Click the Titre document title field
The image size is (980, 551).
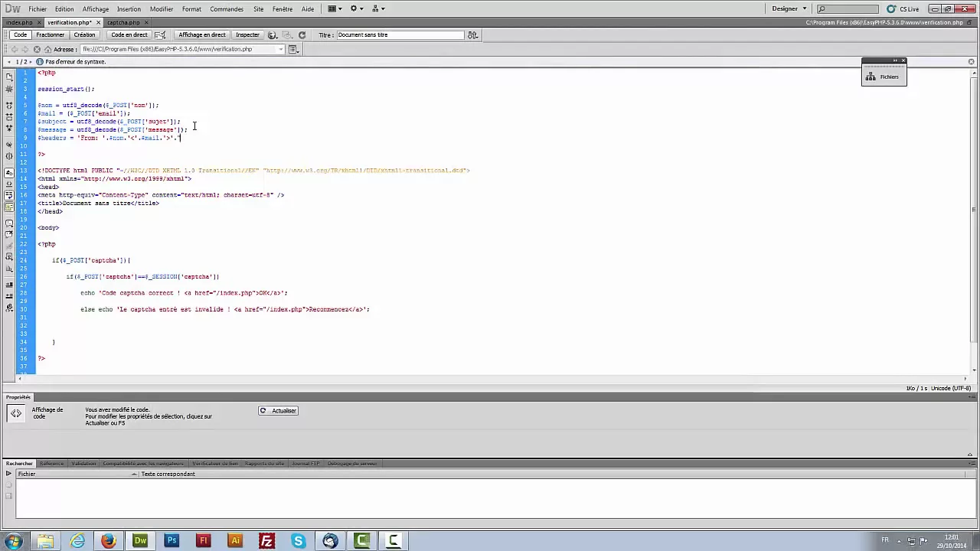[400, 35]
